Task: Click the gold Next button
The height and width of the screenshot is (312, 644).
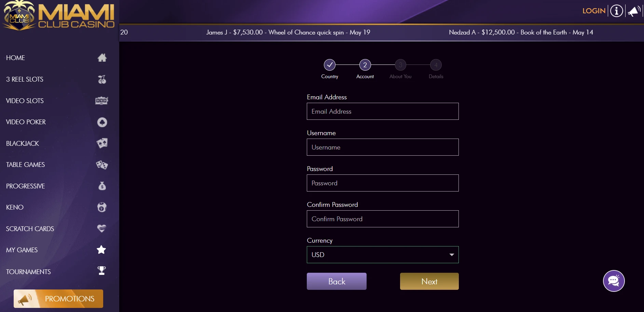Action: (x=429, y=281)
